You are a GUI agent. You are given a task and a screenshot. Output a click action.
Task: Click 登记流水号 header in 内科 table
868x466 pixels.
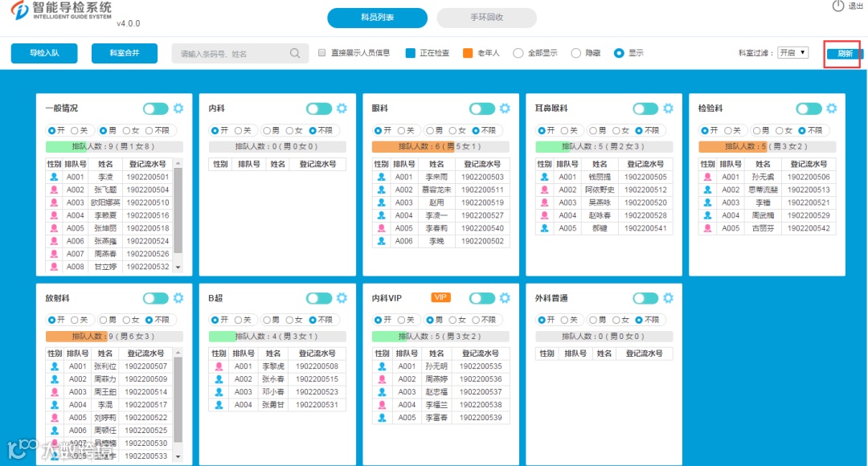tap(317, 165)
